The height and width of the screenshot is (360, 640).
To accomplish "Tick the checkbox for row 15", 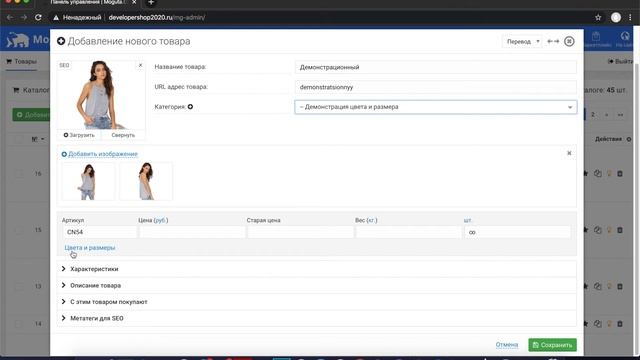I will pos(19,230).
